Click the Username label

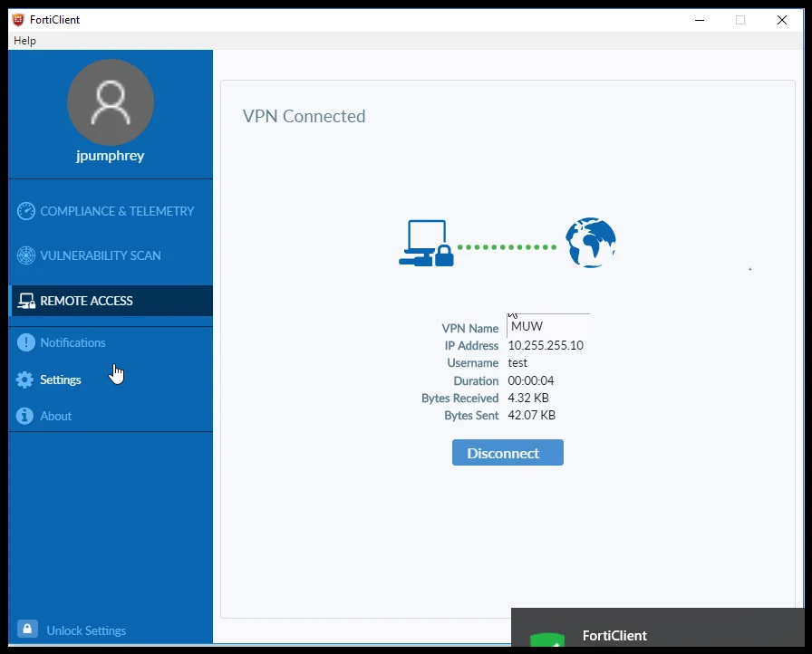[473, 363]
